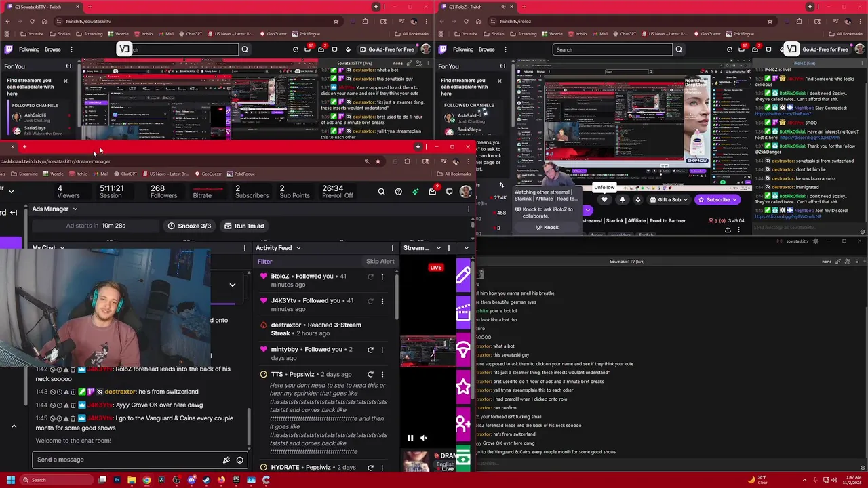Click the search magnifier in iRoloZ window
868x488 pixels.
679,49
